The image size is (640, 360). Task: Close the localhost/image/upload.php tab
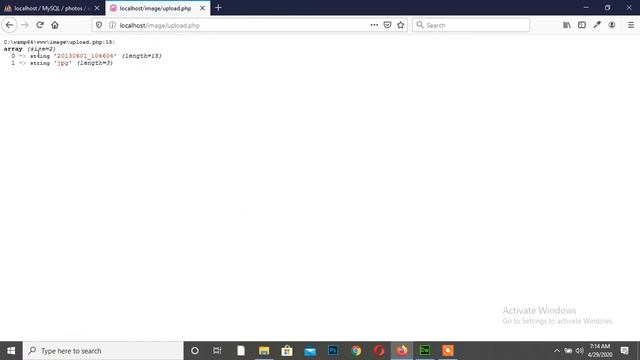click(202, 8)
